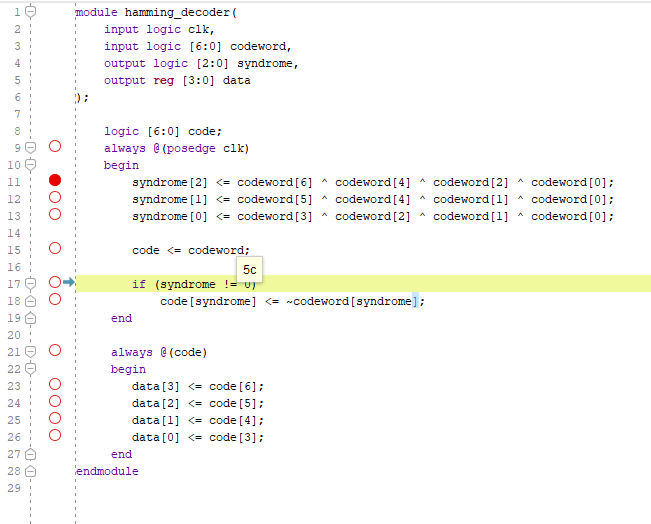Collapse the begin fold on line 22
651x524 pixels.
point(30,369)
